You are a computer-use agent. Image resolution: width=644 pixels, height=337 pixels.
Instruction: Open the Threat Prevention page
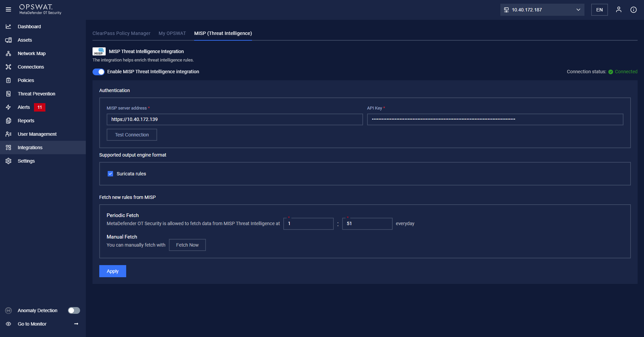43,94
